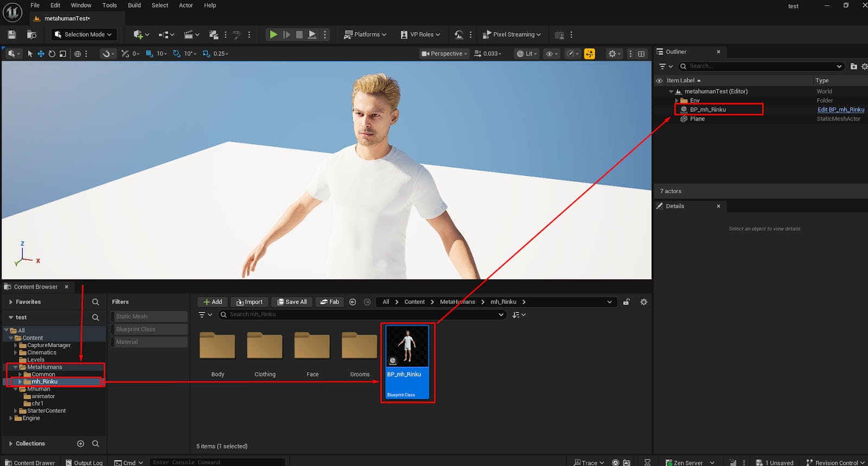Open Content Browser settings gear
The width and height of the screenshot is (868, 466).
[x=644, y=302]
